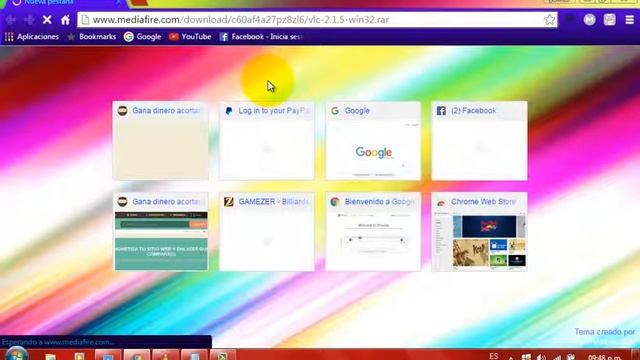Click the browser forward arrow
Viewport: 640px width, 360px height.
[x=29, y=20]
